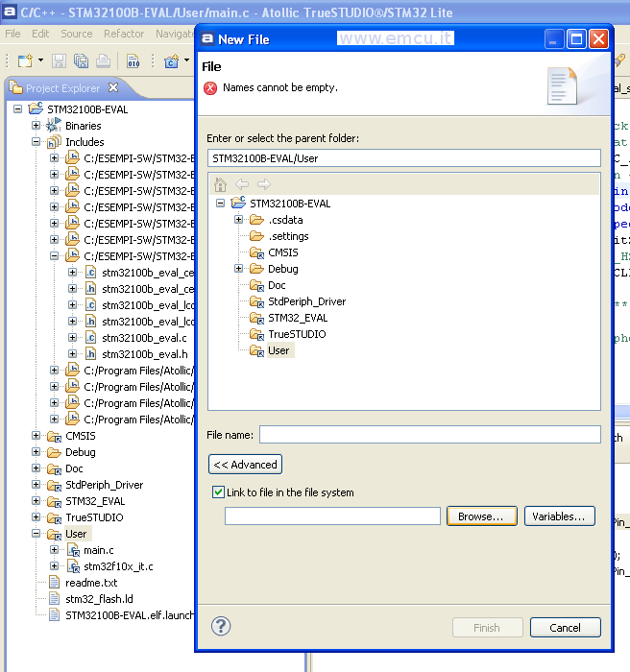630x672 pixels.
Task: Click the help question mark icon
Action: [221, 627]
